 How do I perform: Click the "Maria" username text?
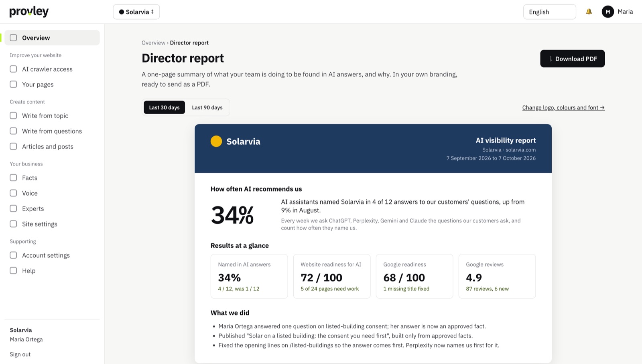[x=625, y=12]
